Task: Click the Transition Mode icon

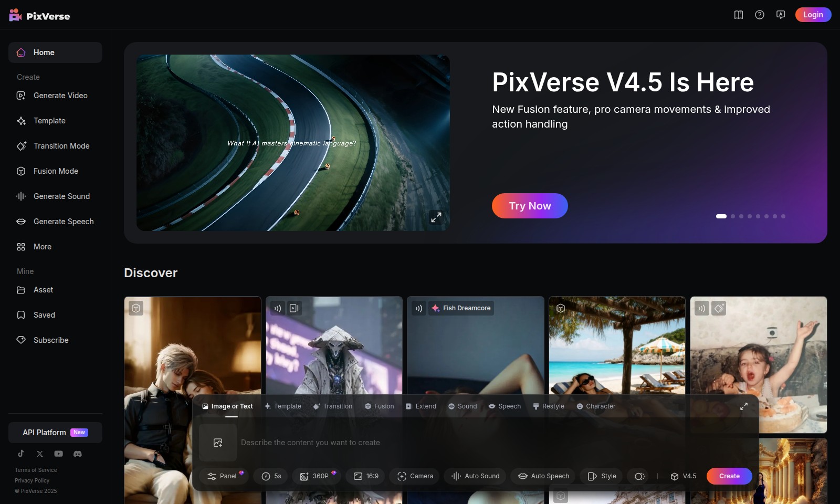Action: (20, 145)
